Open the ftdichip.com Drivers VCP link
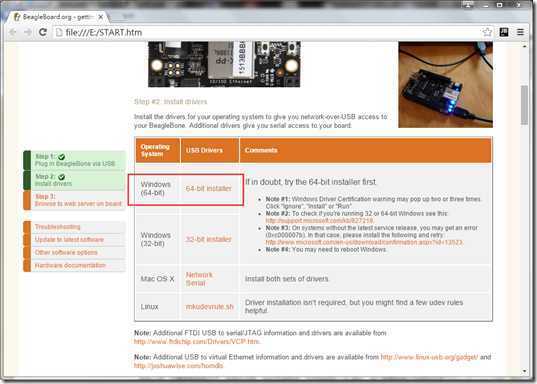This screenshot has height=384, width=537. [197, 342]
